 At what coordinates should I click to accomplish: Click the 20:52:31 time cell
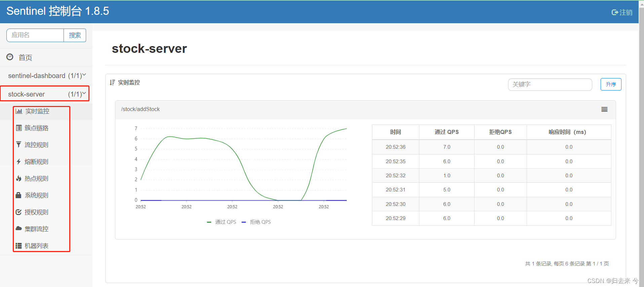click(395, 190)
